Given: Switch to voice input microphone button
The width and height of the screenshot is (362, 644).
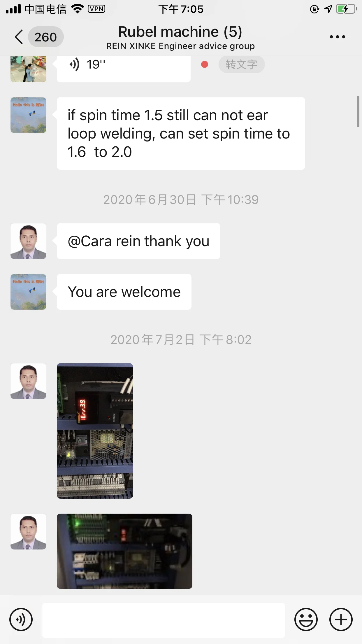Looking at the screenshot, I should (21, 619).
